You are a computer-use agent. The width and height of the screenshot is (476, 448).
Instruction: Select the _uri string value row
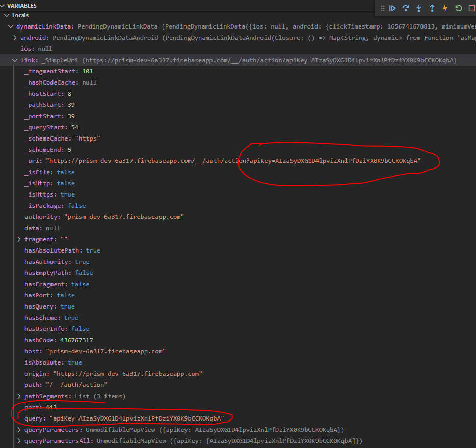click(238, 161)
